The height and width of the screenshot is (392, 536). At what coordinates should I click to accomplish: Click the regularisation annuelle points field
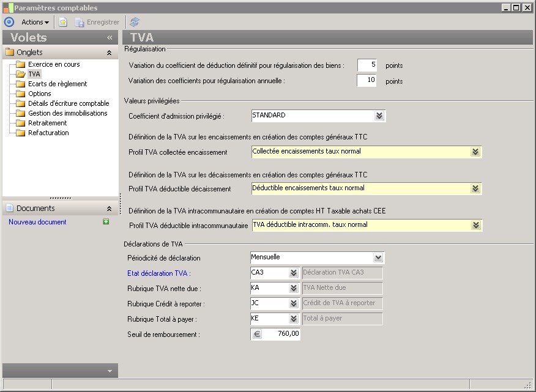pyautogui.click(x=367, y=80)
